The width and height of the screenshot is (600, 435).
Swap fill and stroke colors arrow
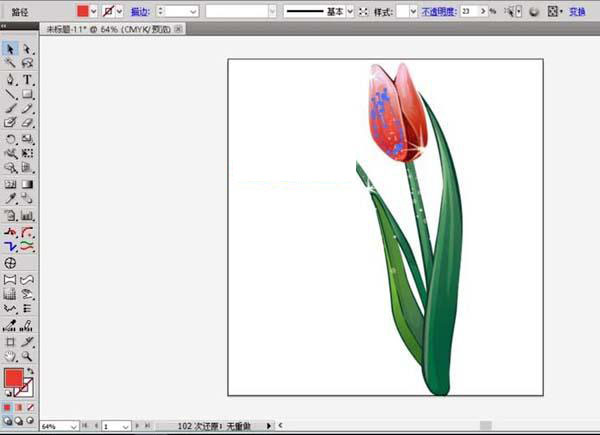coord(30,371)
